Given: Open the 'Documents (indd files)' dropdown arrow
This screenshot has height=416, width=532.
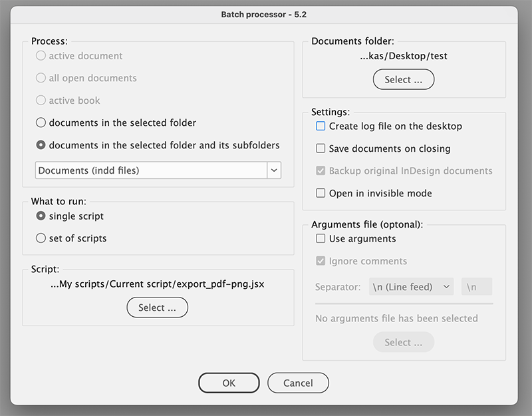Looking at the screenshot, I should click(x=274, y=170).
